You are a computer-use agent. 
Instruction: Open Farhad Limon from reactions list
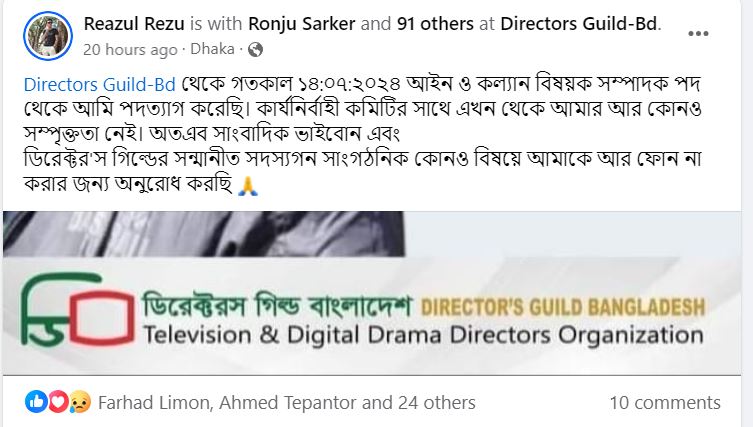point(154,403)
